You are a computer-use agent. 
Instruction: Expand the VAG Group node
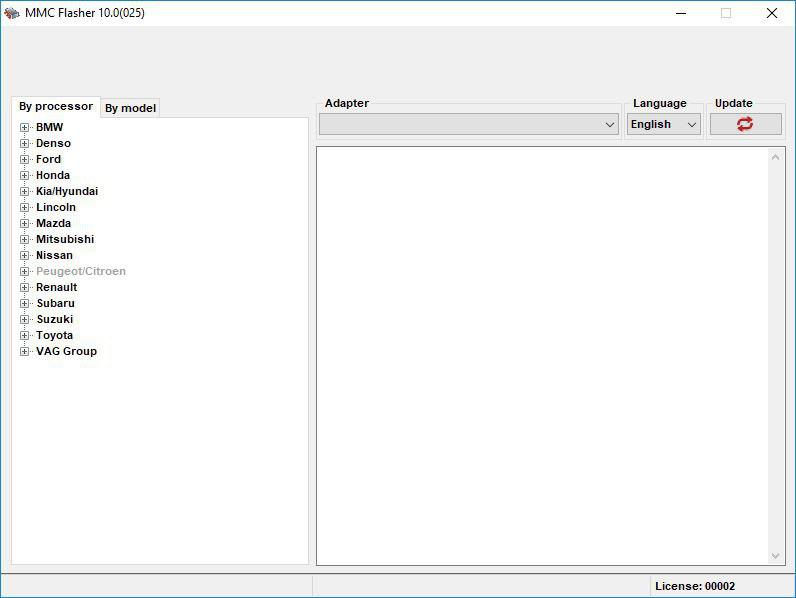(x=25, y=351)
